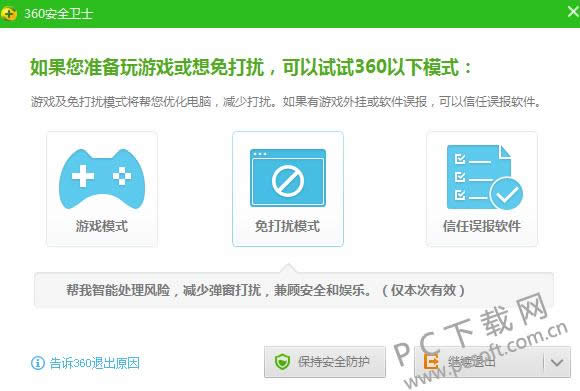Click the 保持安全防护 button
The width and height of the screenshot is (580, 391).
(325, 362)
